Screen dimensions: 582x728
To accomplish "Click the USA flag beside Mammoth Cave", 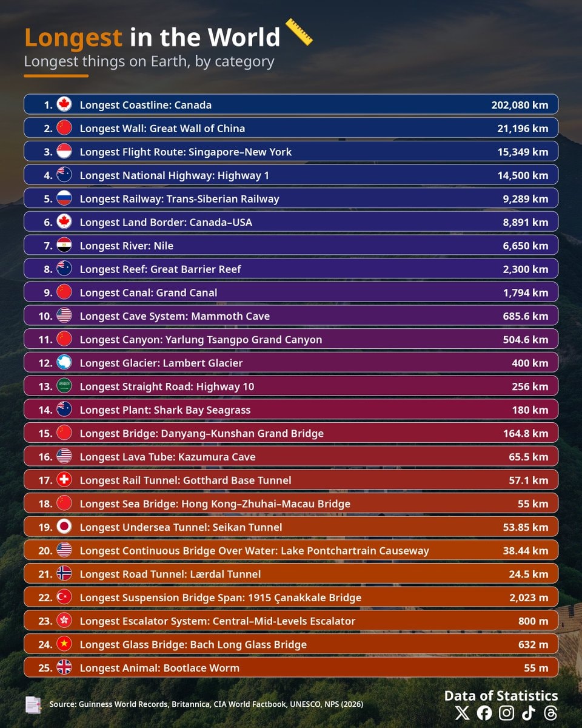I will (x=64, y=315).
